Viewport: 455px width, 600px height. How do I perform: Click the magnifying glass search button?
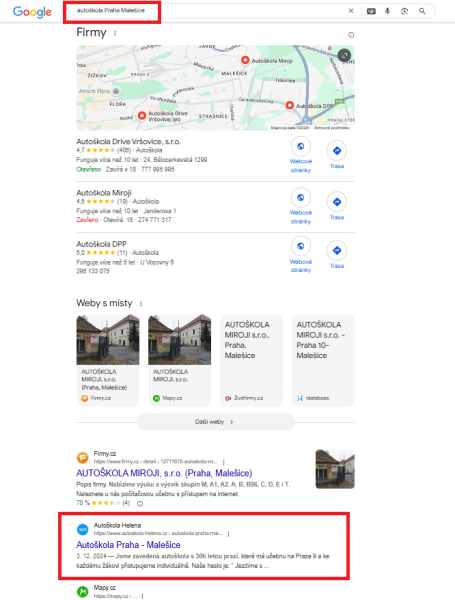422,11
